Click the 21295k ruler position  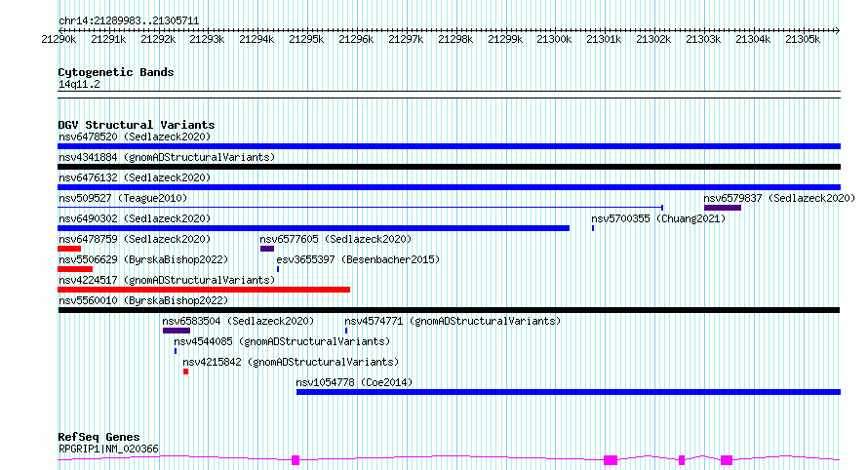[306, 39]
